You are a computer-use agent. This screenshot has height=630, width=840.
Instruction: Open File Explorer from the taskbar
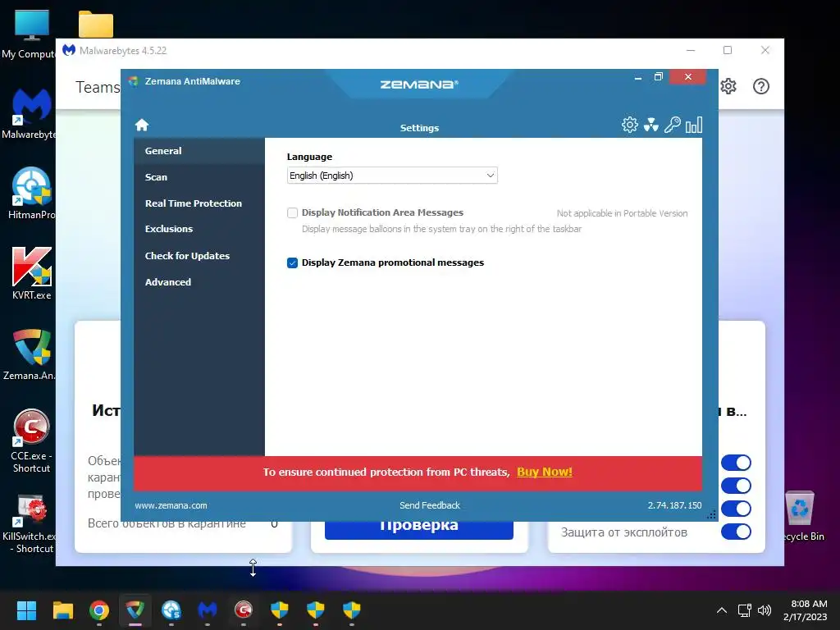(62, 610)
